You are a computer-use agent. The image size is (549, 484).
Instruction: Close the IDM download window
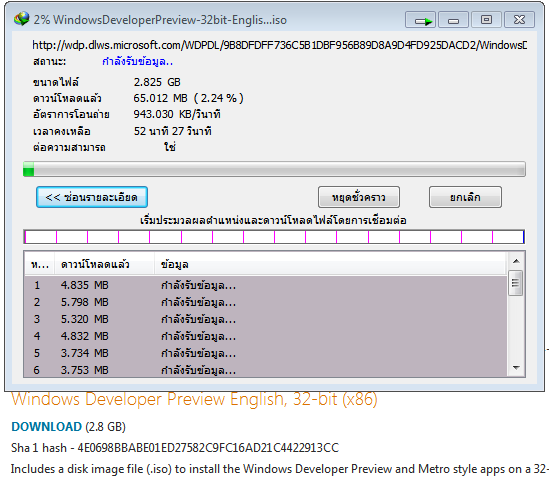coord(519,20)
